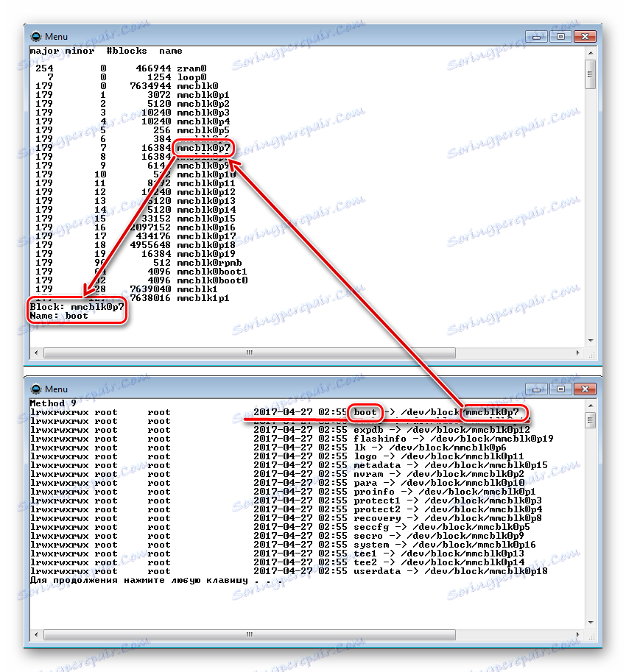The width and height of the screenshot is (626, 672).
Task: Click the '#blocks' column header
Action: (x=127, y=51)
